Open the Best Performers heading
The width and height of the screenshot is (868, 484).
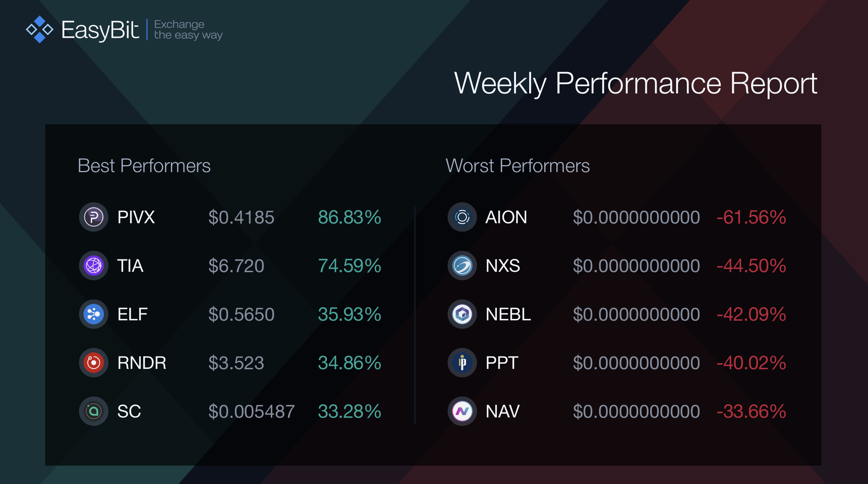144,166
